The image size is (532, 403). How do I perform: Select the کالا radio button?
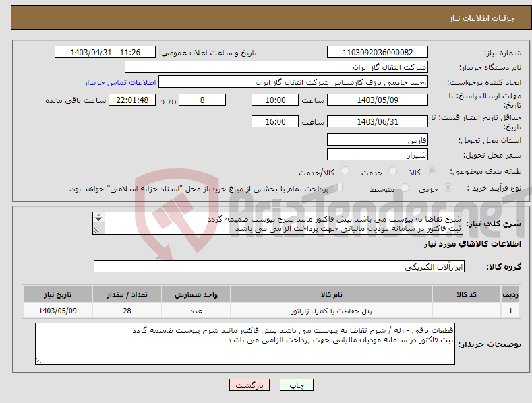[431, 171]
